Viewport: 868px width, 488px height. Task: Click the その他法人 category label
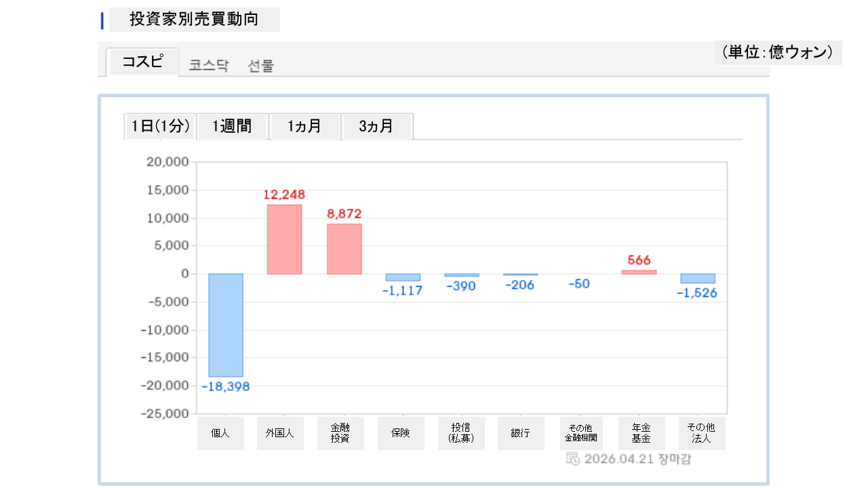click(702, 433)
